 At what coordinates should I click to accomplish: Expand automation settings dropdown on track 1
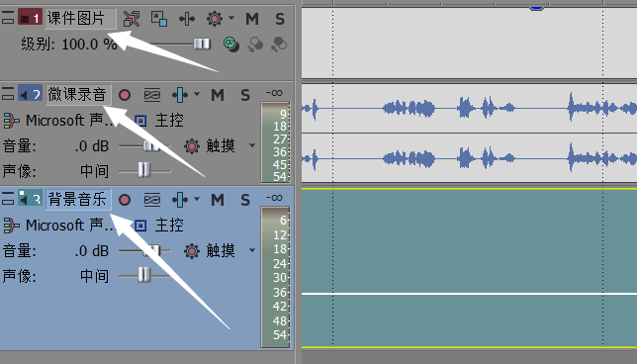[231, 18]
